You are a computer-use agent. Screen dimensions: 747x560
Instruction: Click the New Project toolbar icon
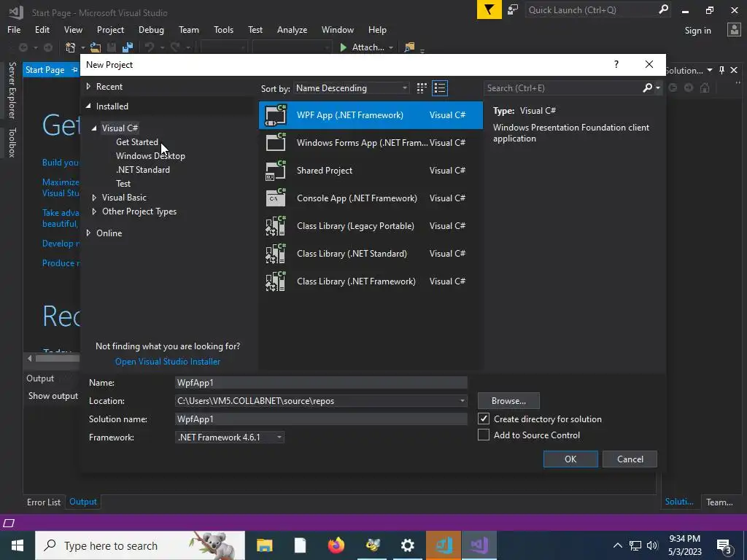pyautogui.click(x=70, y=47)
